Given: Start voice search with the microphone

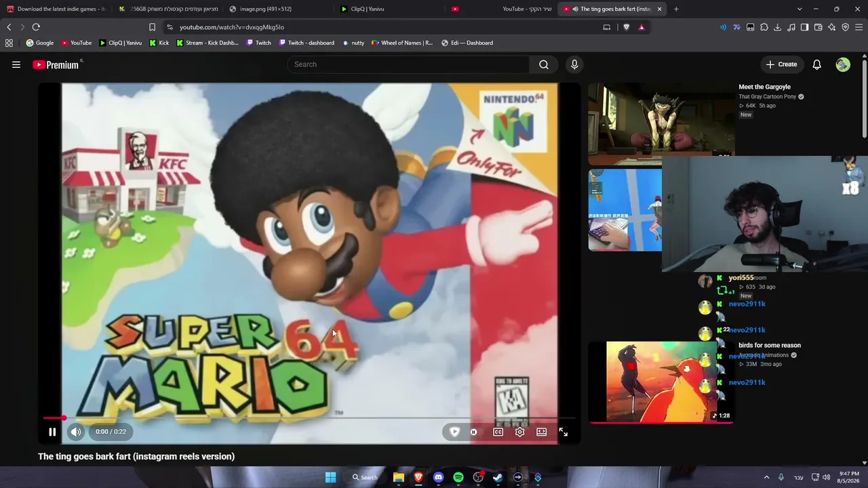Looking at the screenshot, I should tap(574, 64).
